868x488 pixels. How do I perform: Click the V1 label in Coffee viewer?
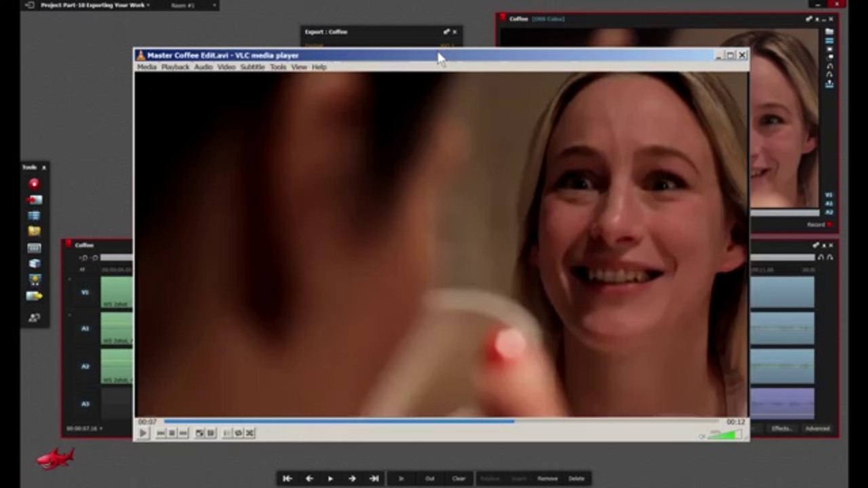829,195
